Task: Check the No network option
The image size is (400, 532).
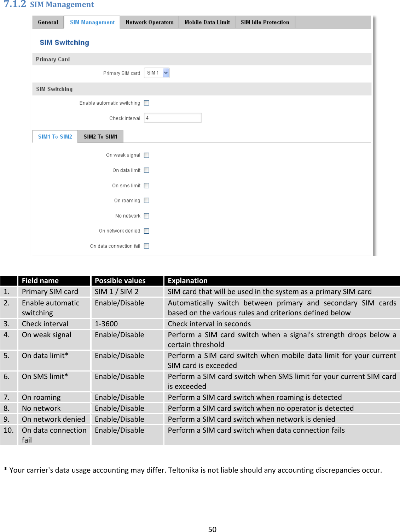Action: pyautogui.click(x=147, y=216)
